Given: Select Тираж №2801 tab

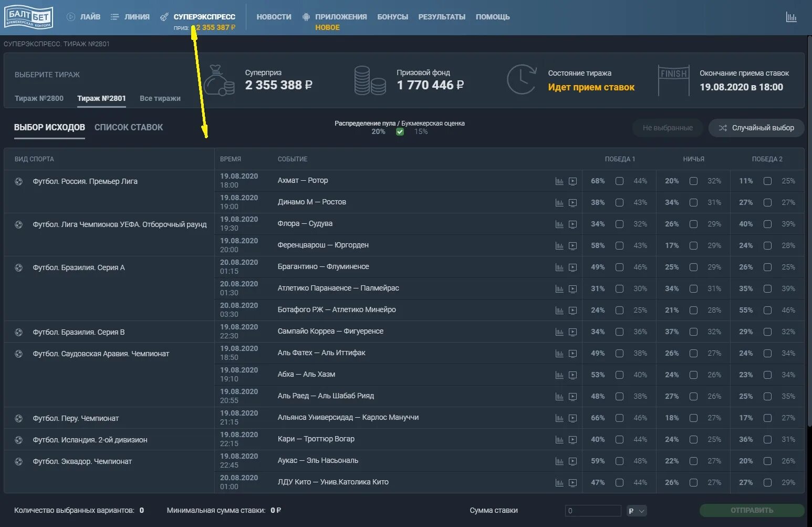Looking at the screenshot, I should click(x=101, y=98).
